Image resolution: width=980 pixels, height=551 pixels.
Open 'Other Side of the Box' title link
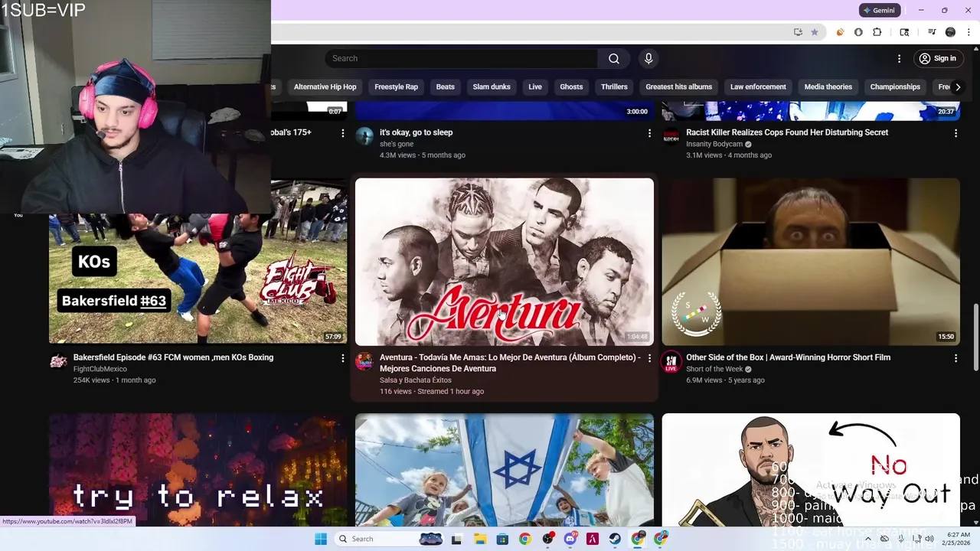(x=788, y=357)
